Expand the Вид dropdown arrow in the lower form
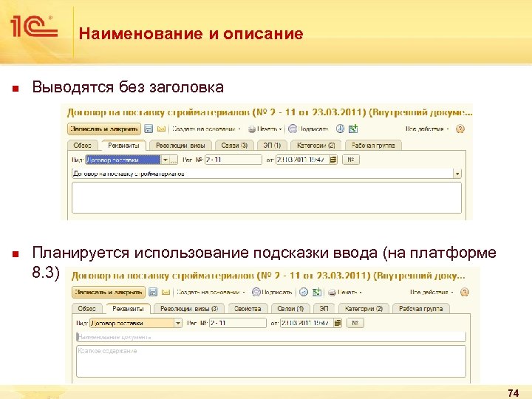This screenshot has height=399, width=532. tap(178, 323)
